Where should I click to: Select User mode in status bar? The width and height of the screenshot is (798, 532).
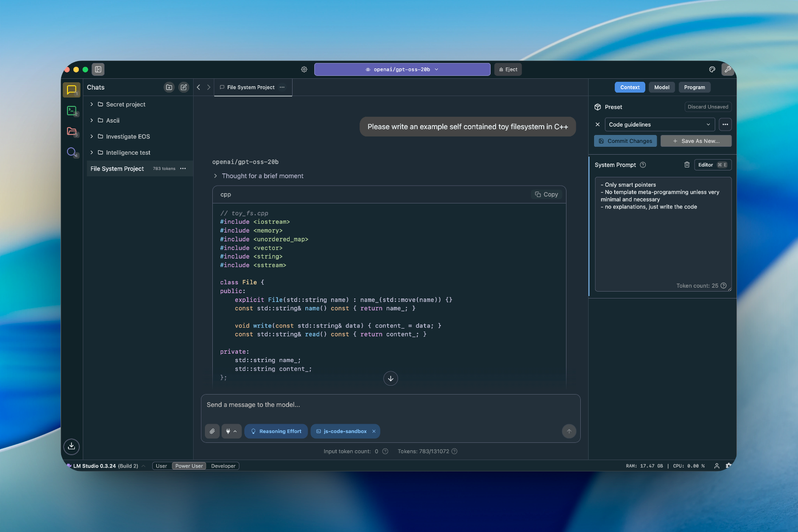pos(161,466)
